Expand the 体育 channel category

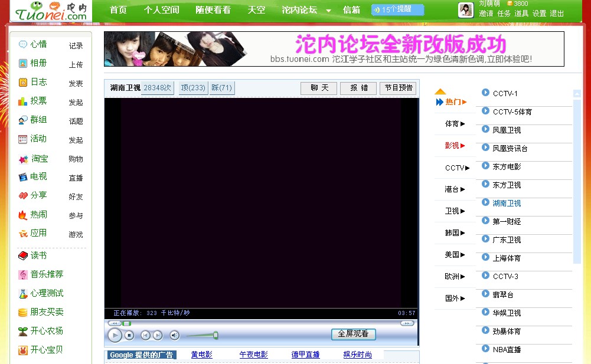(x=455, y=123)
